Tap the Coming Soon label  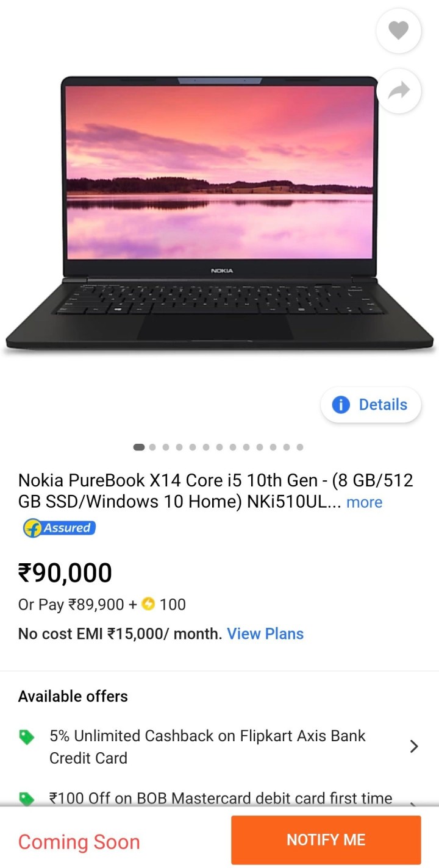(79, 842)
